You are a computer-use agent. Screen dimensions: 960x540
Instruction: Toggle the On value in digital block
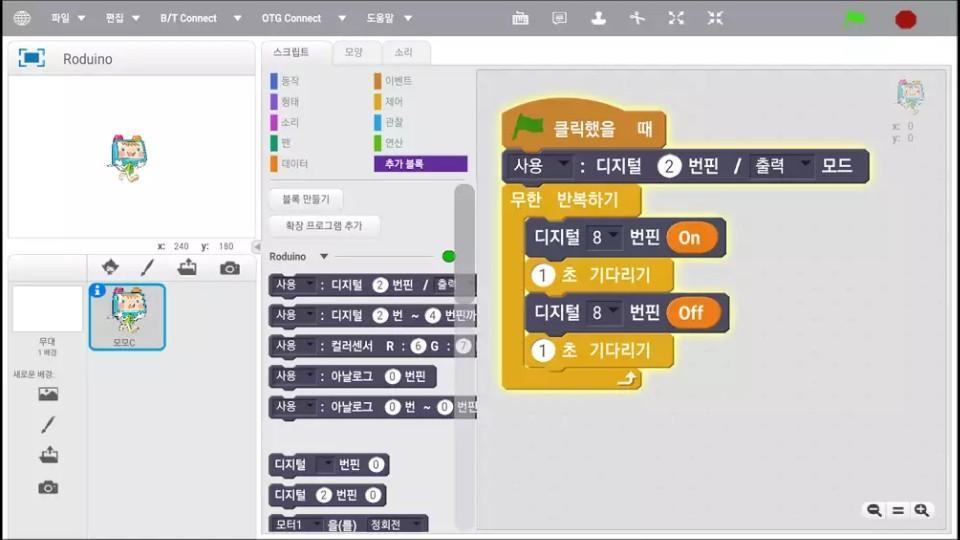tap(690, 238)
